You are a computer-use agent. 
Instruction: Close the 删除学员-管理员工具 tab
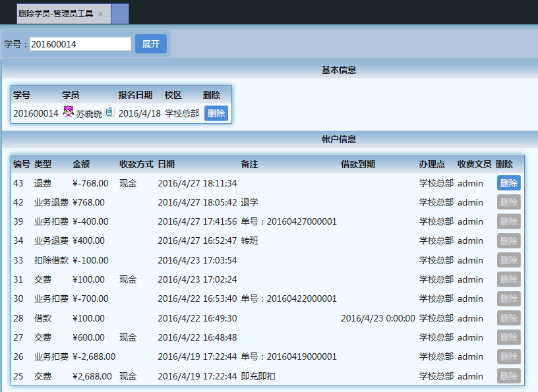click(x=100, y=14)
